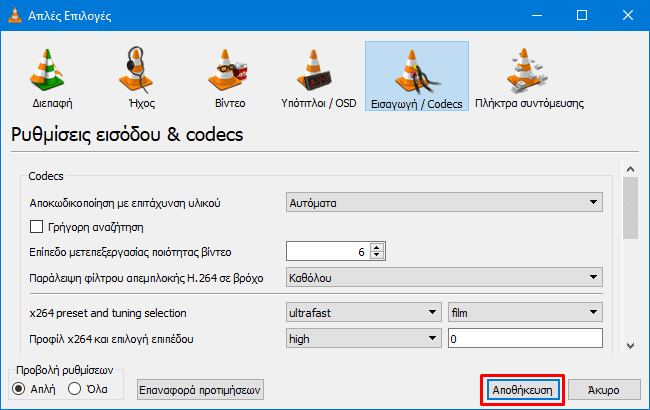Minimize the Απλές Επιλογές window
650x410 pixels.
pyautogui.click(x=537, y=15)
